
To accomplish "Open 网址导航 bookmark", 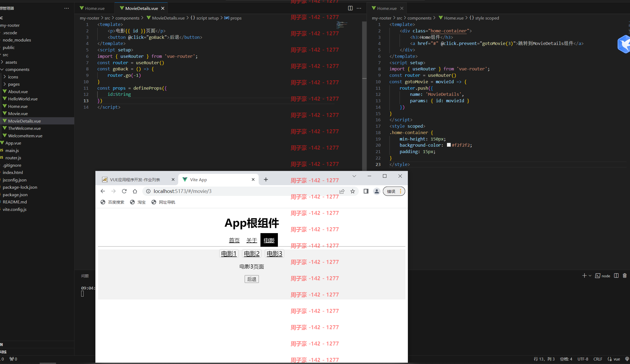I will coord(163,202).
